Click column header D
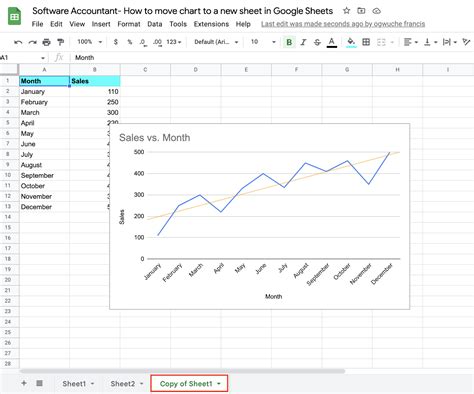Image resolution: width=474 pixels, height=394 pixels. [x=196, y=70]
